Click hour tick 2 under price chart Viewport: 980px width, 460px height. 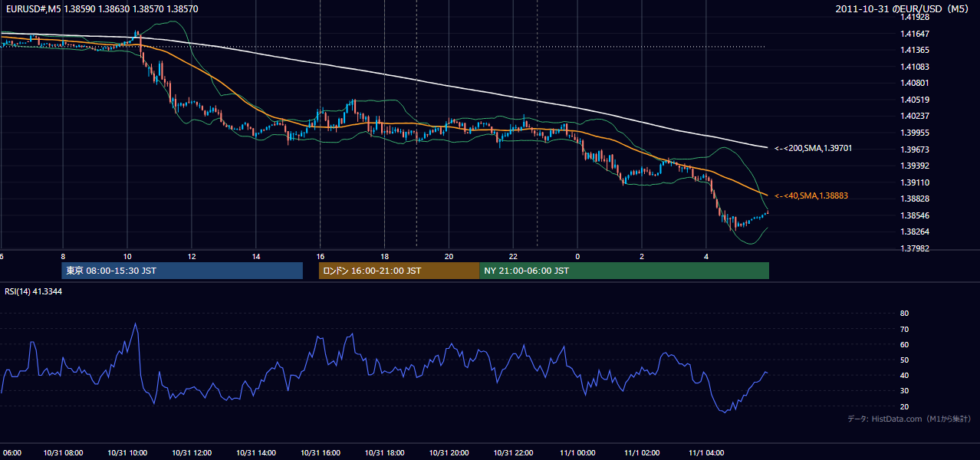[x=643, y=256]
